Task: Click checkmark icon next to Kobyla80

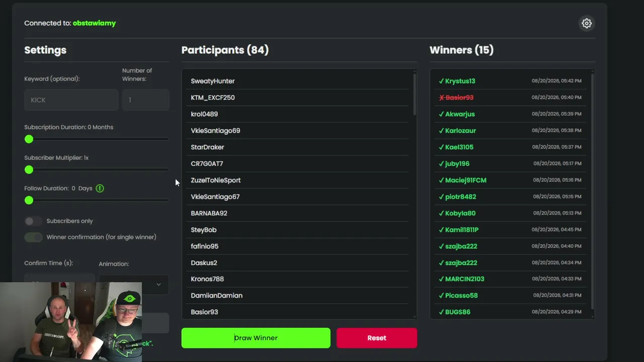Action: pos(441,213)
